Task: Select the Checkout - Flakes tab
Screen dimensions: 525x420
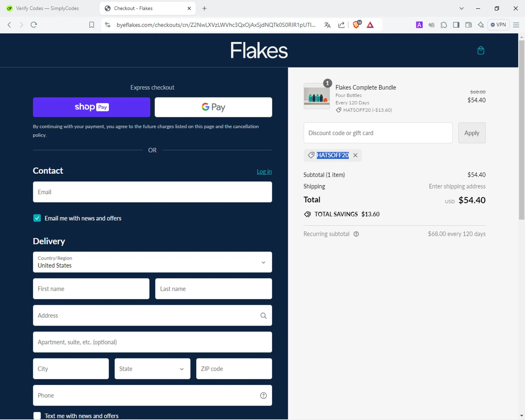Action: pyautogui.click(x=147, y=8)
